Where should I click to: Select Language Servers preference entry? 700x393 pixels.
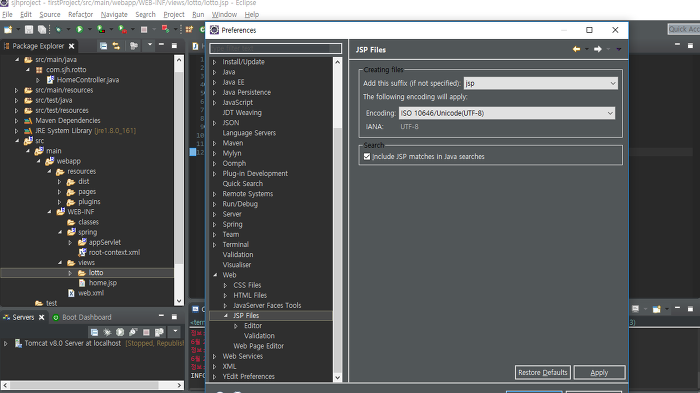[x=249, y=133]
